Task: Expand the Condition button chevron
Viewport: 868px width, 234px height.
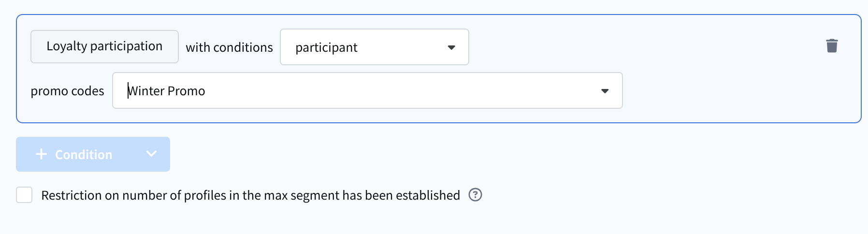Action: (x=151, y=154)
